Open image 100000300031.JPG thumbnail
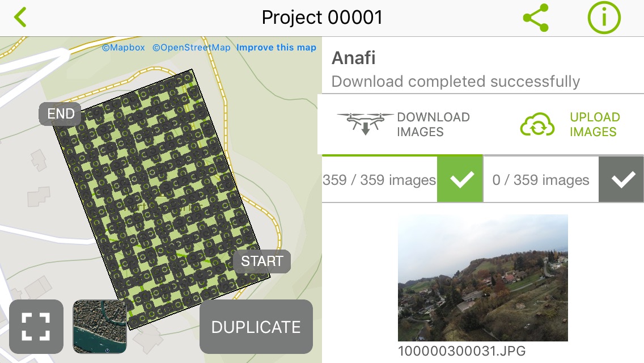Image resolution: width=644 pixels, height=363 pixels. [483, 277]
